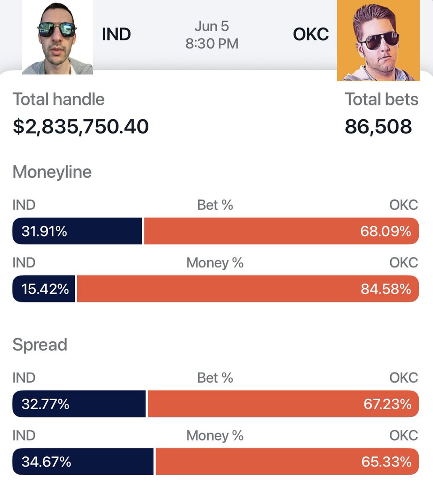Viewport: 433px width, 504px height.
Task: Select Moneyline OKC 84.58% money bar segment
Action: 248,289
